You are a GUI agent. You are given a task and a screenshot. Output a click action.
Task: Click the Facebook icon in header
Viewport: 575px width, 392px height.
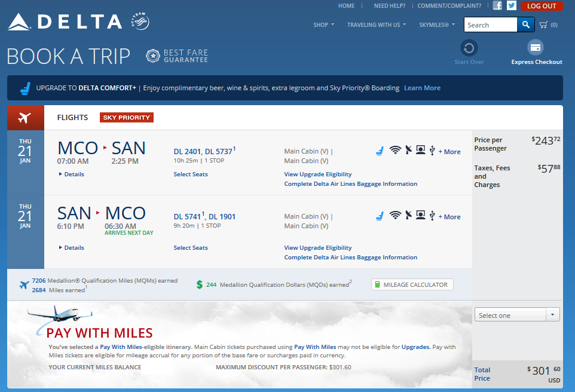click(497, 6)
